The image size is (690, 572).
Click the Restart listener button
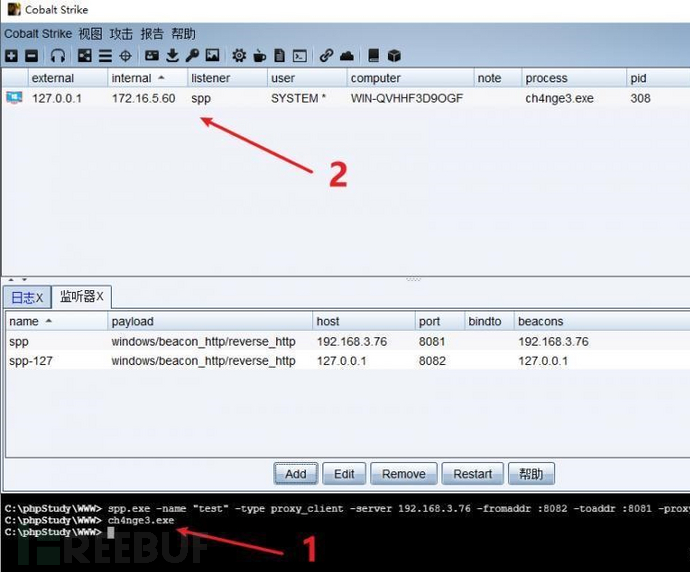[473, 474]
